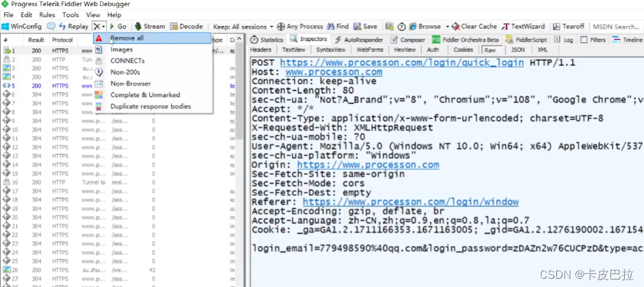Click Go to resume breakpoints

click(118, 26)
